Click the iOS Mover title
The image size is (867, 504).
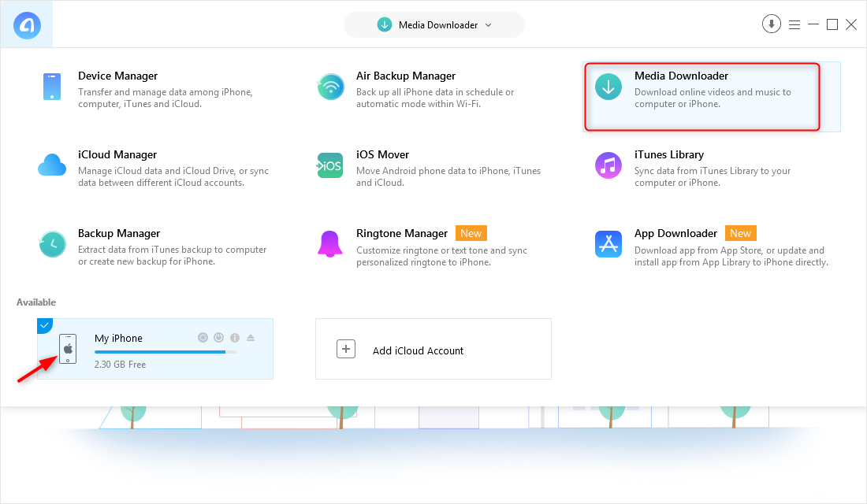(x=382, y=154)
